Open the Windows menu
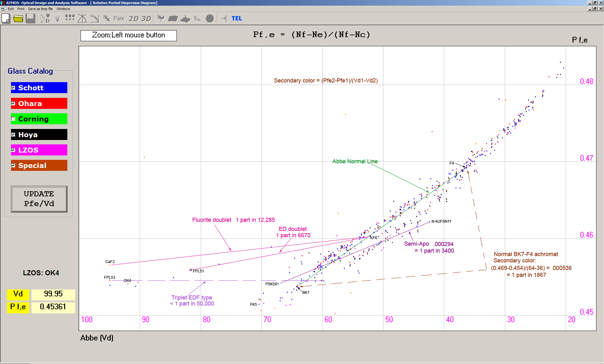The image size is (604, 364). tap(63, 9)
